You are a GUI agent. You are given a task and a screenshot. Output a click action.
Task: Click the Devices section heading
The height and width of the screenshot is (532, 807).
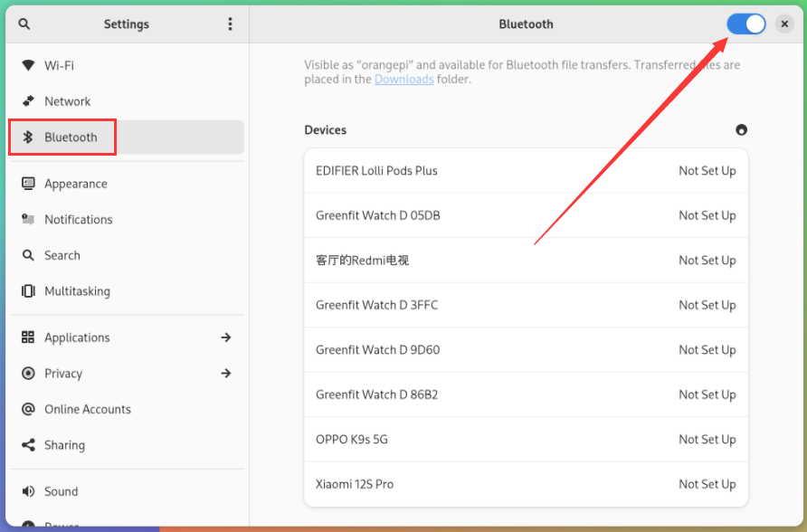(x=326, y=130)
